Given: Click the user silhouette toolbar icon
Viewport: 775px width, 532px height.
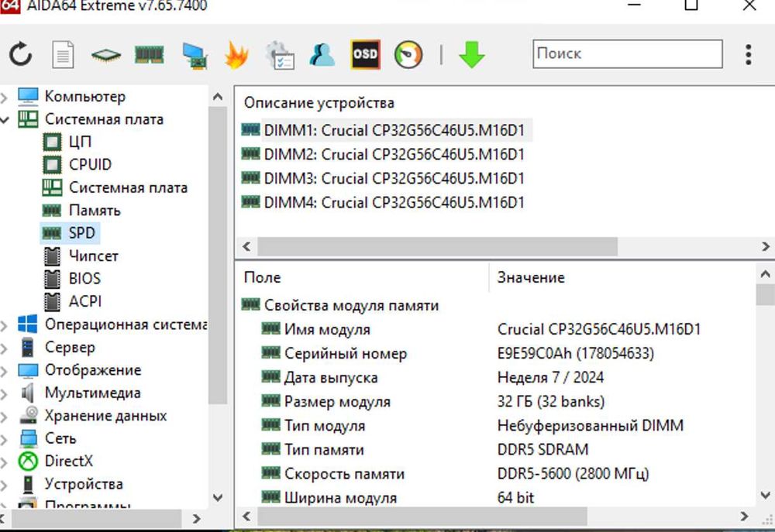Looking at the screenshot, I should point(322,55).
